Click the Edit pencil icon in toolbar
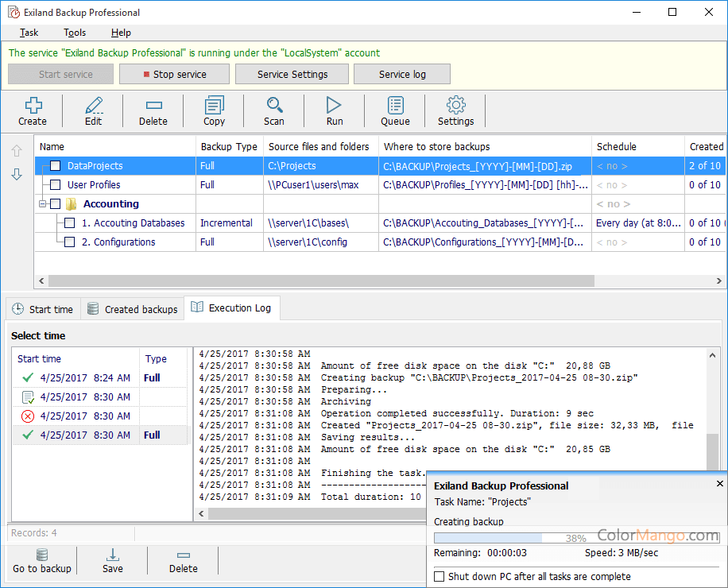728x588 pixels. click(x=94, y=106)
